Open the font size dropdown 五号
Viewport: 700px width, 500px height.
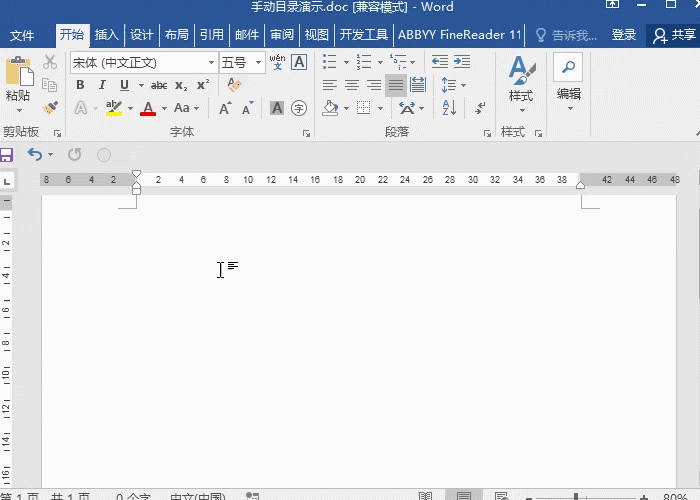point(259,62)
